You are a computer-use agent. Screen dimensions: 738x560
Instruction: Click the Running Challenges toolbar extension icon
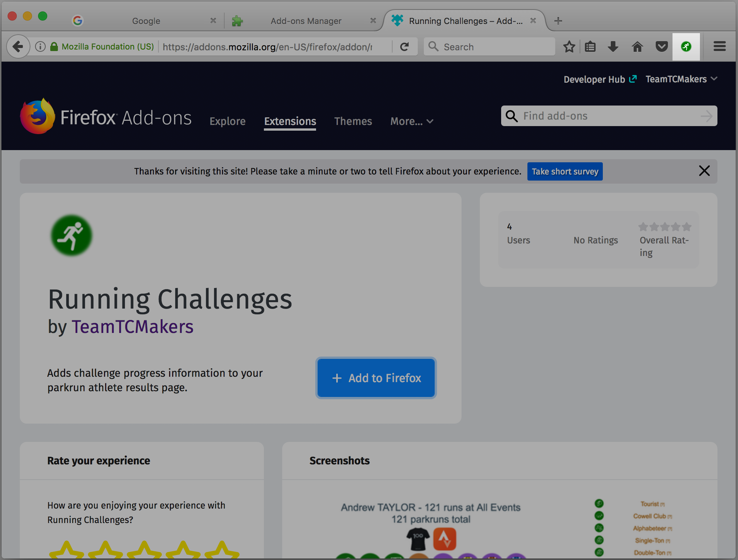click(x=686, y=47)
